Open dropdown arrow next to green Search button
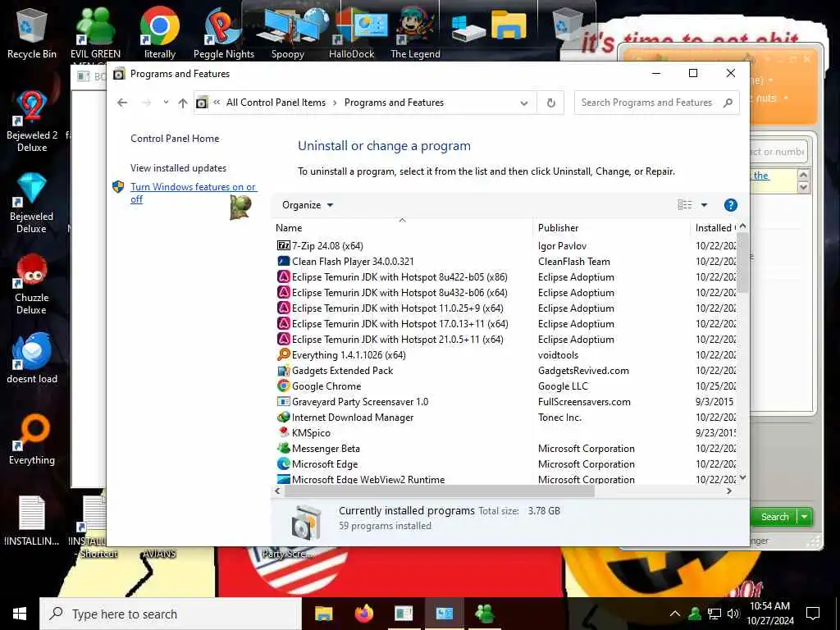 pyautogui.click(x=804, y=517)
